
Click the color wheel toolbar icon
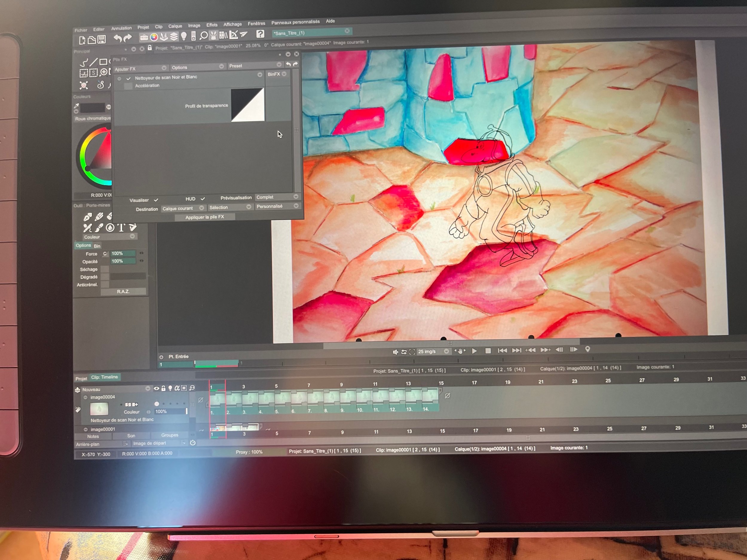154,37
